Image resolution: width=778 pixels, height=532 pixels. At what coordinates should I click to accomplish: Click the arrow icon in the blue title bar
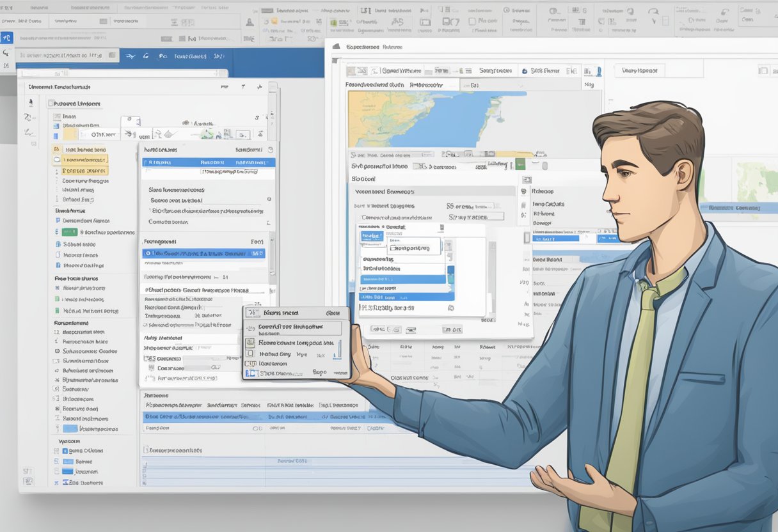coord(130,56)
